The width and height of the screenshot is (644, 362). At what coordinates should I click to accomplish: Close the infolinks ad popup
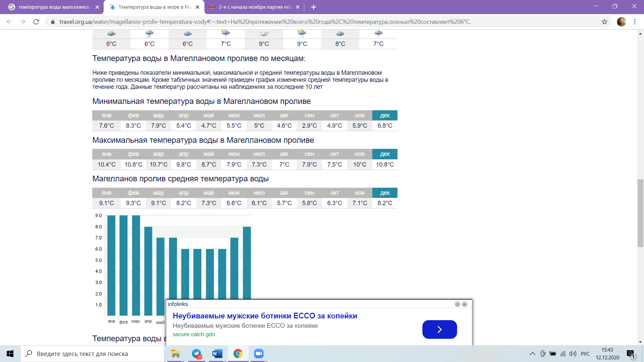click(x=465, y=304)
